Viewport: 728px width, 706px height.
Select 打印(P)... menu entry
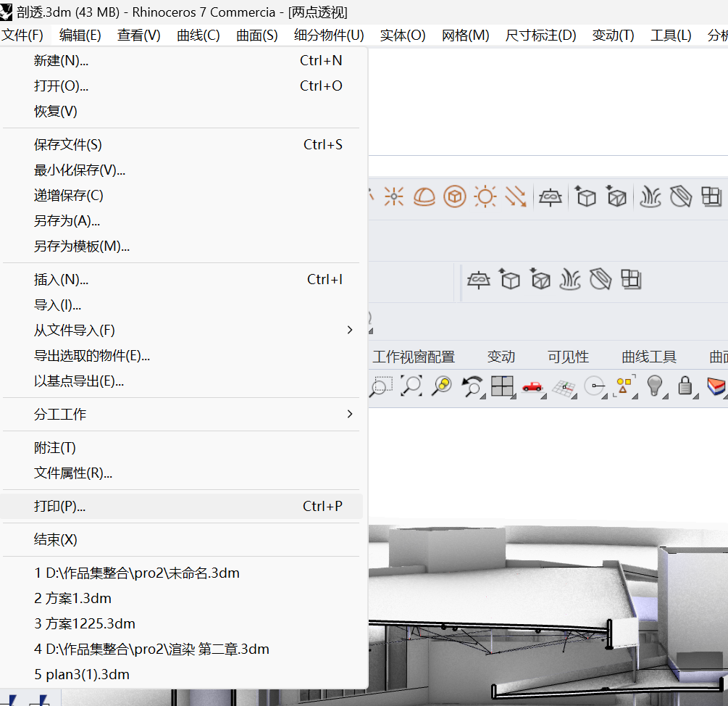tap(181, 506)
